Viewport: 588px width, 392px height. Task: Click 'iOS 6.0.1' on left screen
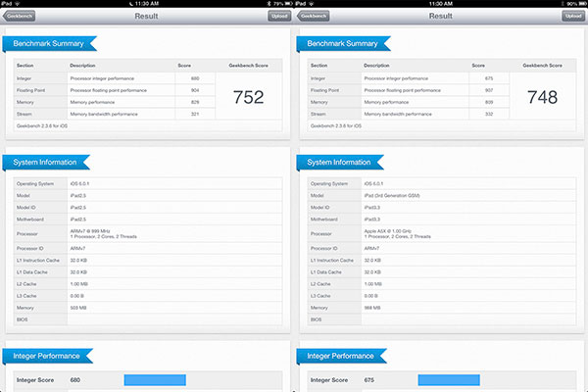[79, 184]
